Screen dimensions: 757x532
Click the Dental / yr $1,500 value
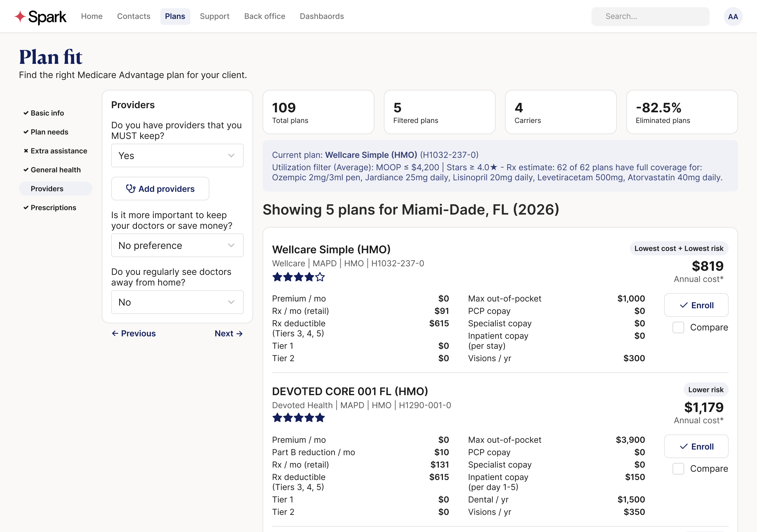[631, 500]
